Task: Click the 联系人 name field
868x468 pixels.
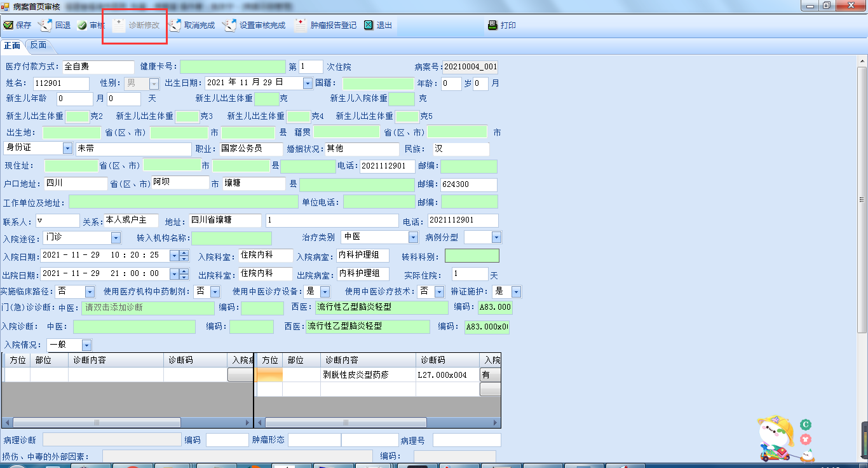Action: 58,220
